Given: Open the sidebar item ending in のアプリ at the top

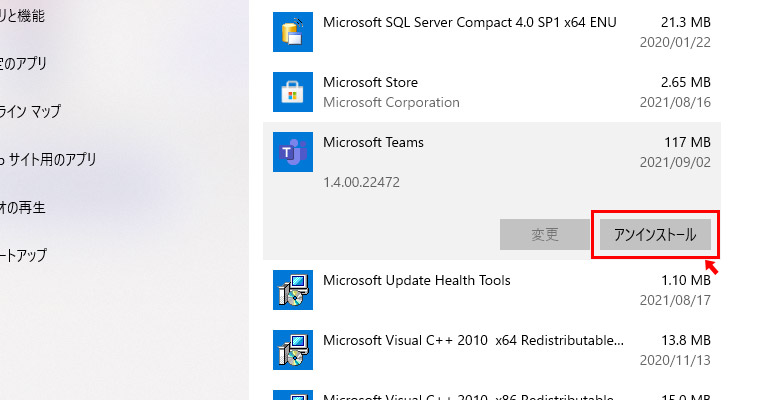Looking at the screenshot, I should (23, 64).
